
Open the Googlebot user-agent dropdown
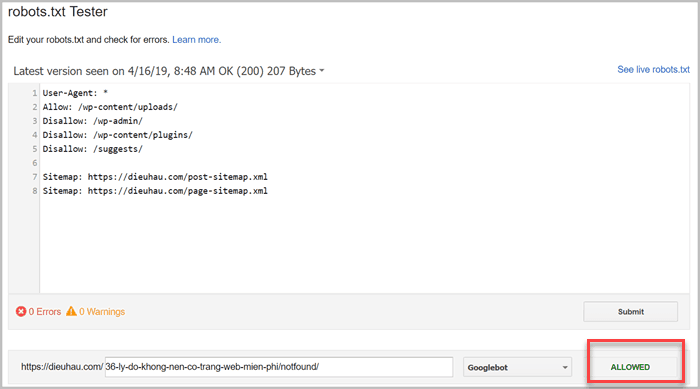pyautogui.click(x=517, y=367)
